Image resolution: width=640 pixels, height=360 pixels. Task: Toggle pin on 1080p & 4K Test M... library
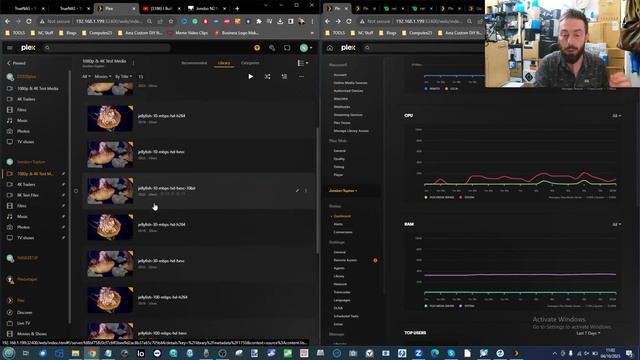click(63, 174)
